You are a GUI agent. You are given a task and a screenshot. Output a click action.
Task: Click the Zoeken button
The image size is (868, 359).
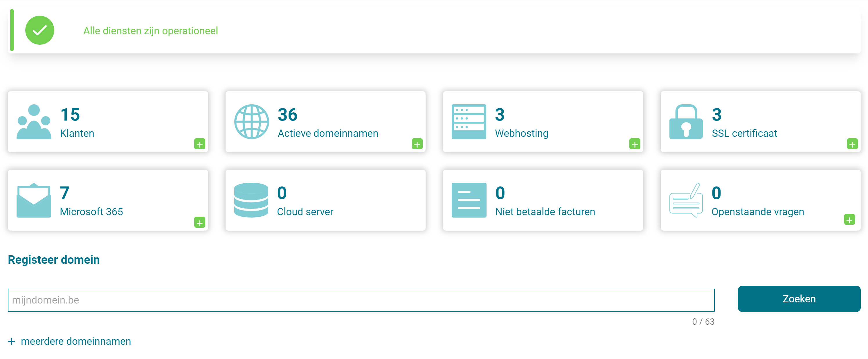799,299
